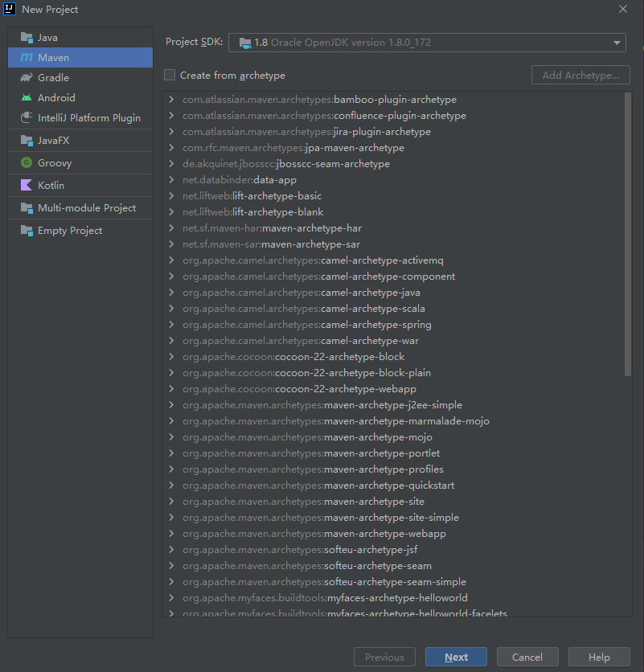
Task: Click the Groovy green circle icon
Action: pos(27,163)
